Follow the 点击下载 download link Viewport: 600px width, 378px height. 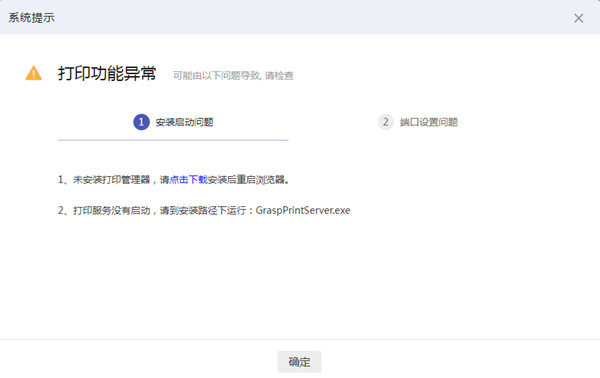point(188,179)
